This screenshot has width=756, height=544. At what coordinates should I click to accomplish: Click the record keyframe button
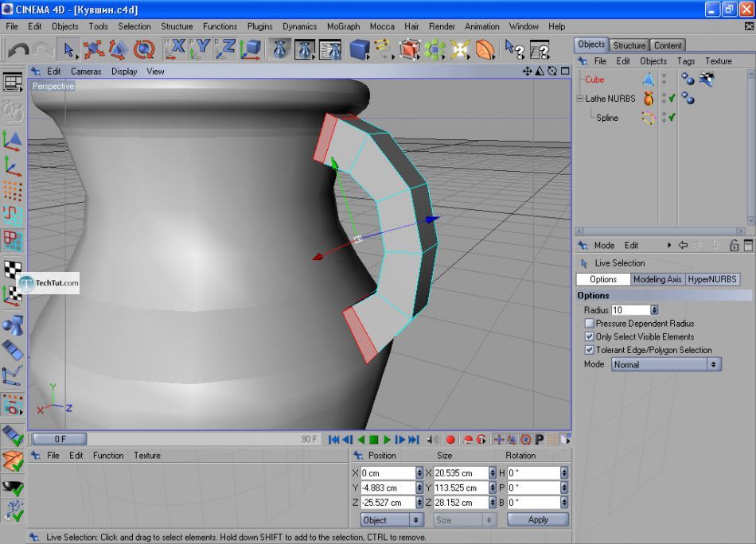[x=450, y=440]
